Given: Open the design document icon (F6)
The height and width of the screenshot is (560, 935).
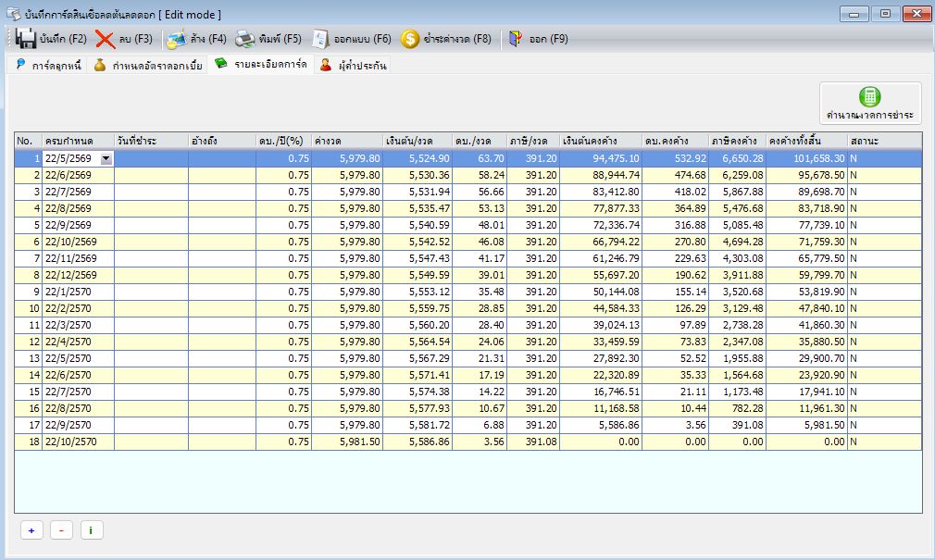Looking at the screenshot, I should (320, 40).
